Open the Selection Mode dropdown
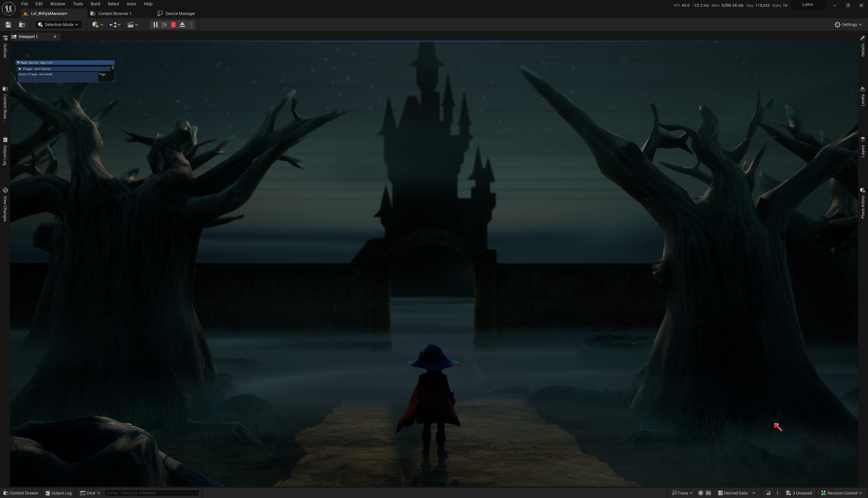 (59, 25)
